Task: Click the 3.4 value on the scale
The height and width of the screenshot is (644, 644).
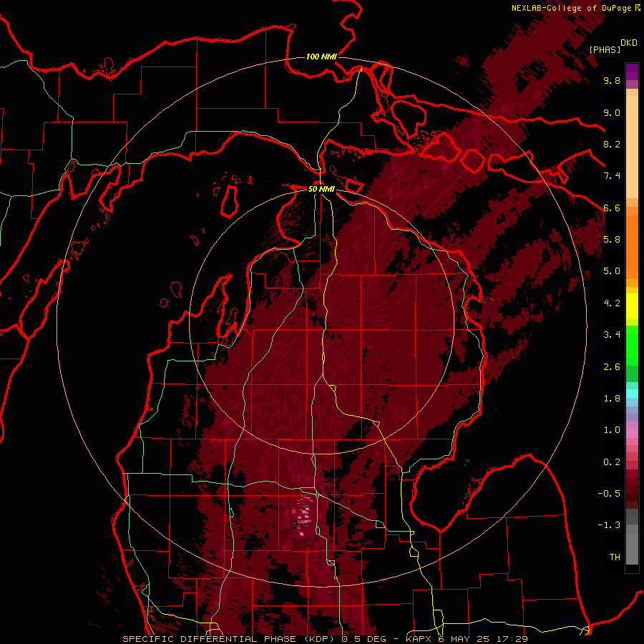Action: pyautogui.click(x=612, y=335)
